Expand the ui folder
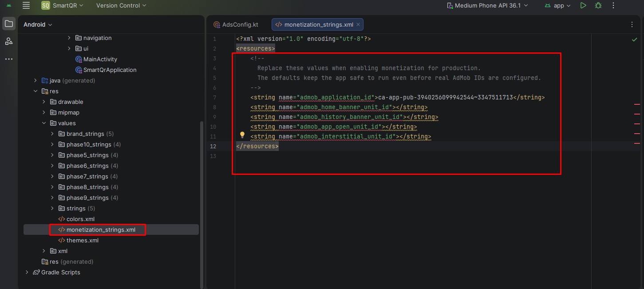The image size is (644, 289). (x=69, y=48)
